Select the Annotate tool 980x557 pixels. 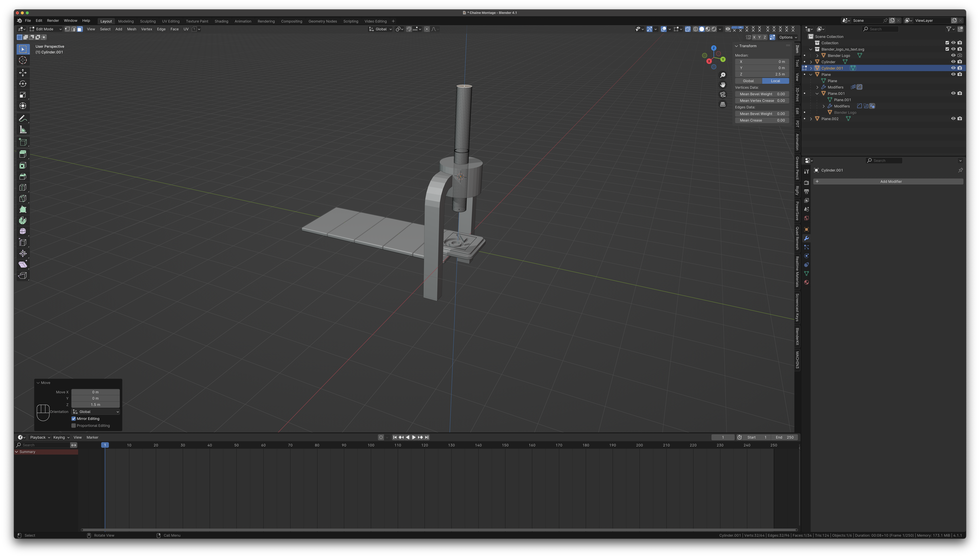coord(23,119)
